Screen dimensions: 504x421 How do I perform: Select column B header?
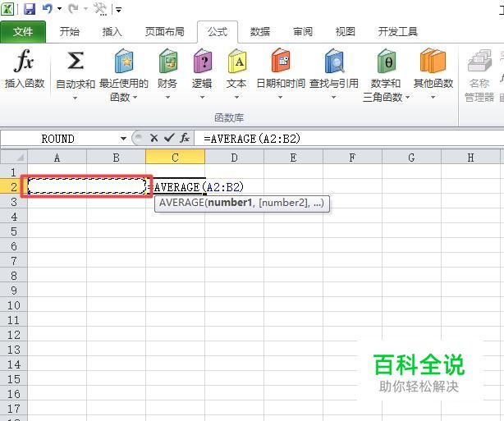[116, 157]
